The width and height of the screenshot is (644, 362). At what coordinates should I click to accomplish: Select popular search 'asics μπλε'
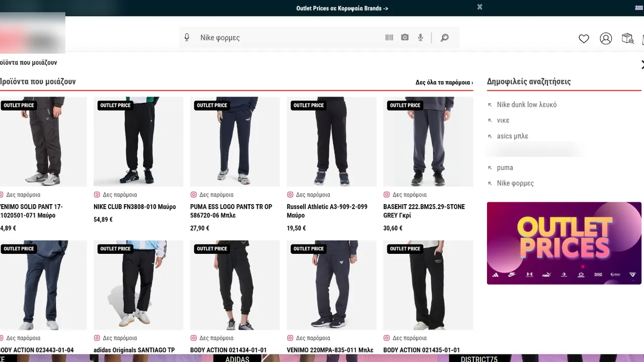[513, 136]
